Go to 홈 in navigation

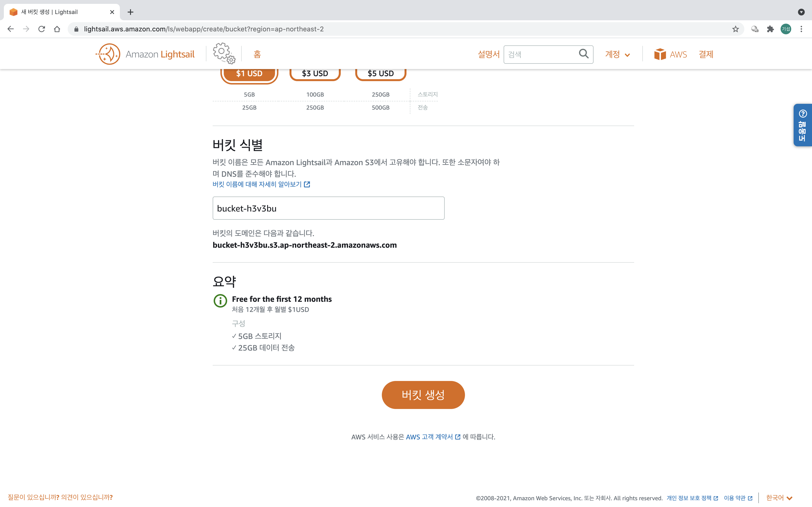click(257, 54)
